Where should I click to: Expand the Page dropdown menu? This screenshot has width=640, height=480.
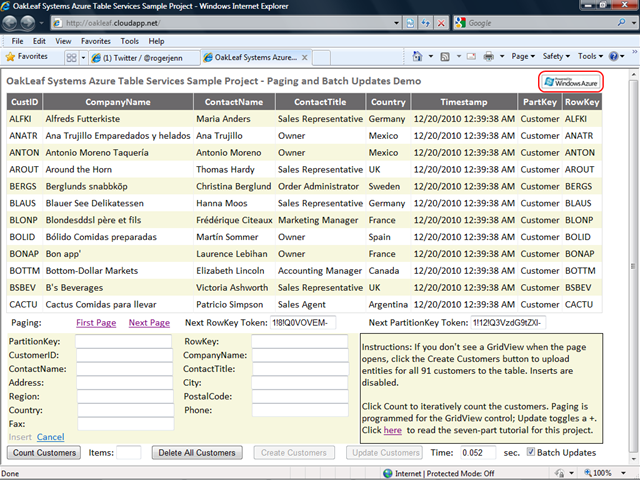523,57
